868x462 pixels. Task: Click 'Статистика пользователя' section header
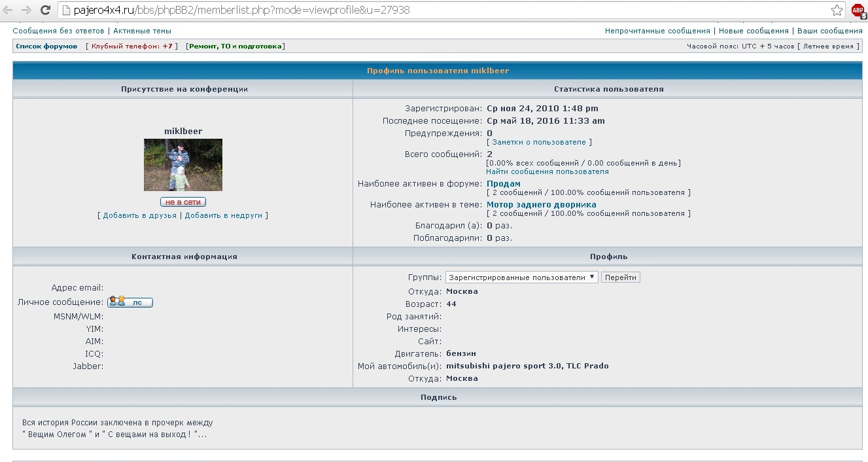tap(608, 89)
